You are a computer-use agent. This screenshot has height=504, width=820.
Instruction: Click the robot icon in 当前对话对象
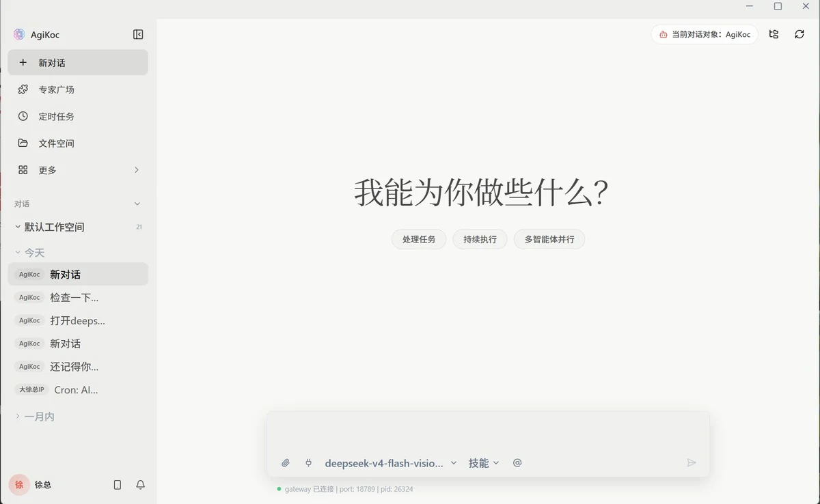(663, 34)
